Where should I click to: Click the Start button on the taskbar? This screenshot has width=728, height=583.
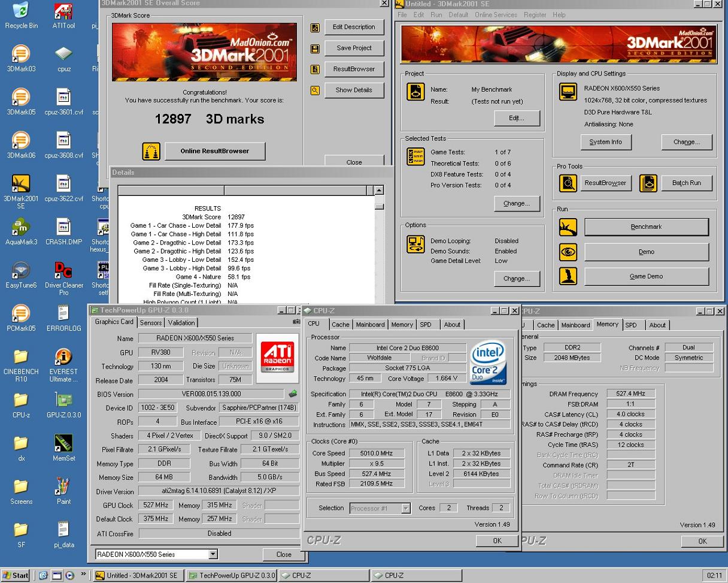point(16,576)
